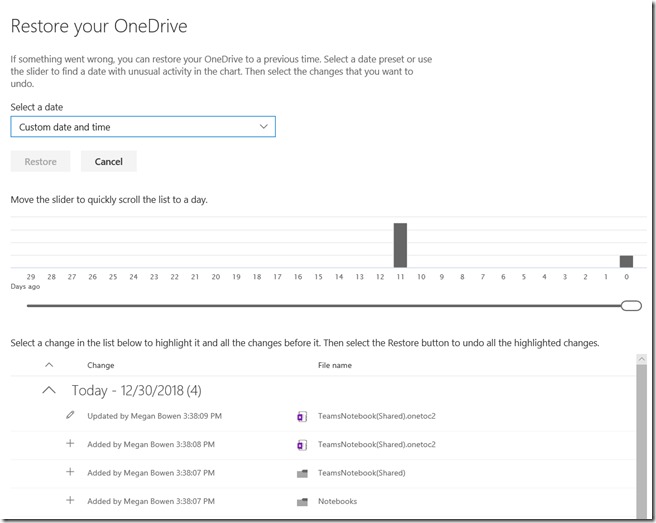Viewport: 656px width, 523px height.
Task: Click the dropdown chevron arrow in date box
Action: click(x=264, y=126)
